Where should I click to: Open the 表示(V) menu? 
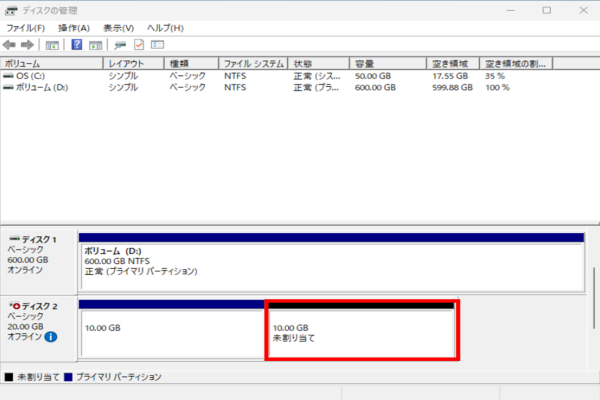(118, 28)
